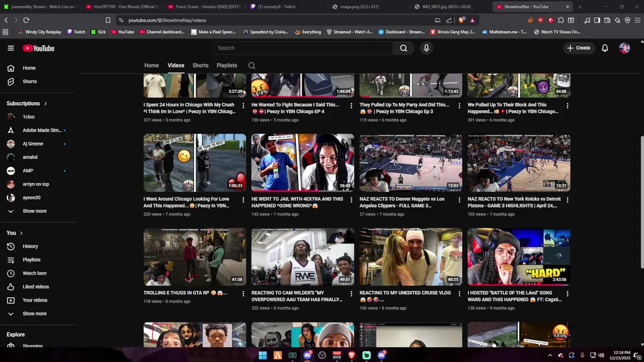Reload the page with browser refresh
The image size is (644, 362).
coord(26,20)
